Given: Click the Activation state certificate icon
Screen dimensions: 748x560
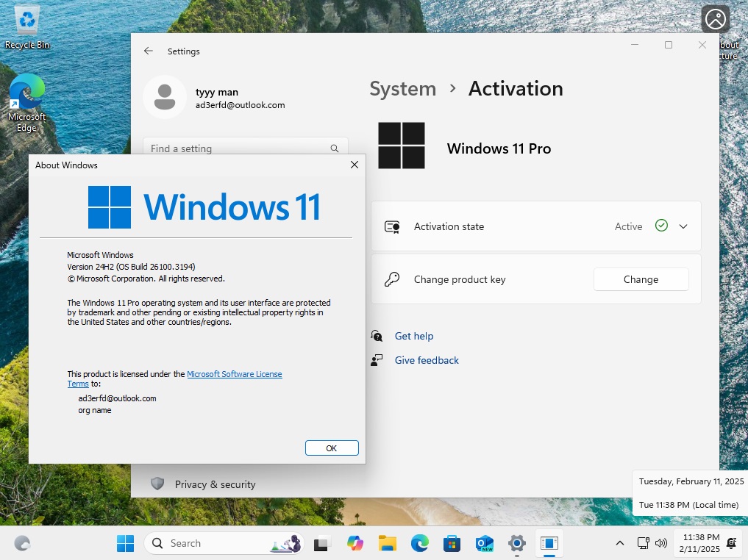Looking at the screenshot, I should [392, 227].
